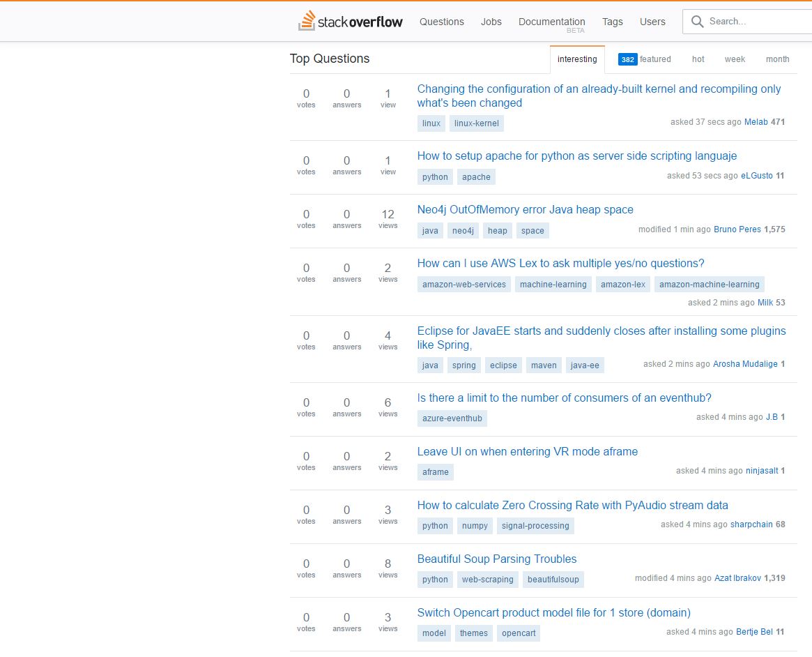The height and width of the screenshot is (657, 812).
Task: Open the AWS Lex yes/no question
Action: coord(560,264)
